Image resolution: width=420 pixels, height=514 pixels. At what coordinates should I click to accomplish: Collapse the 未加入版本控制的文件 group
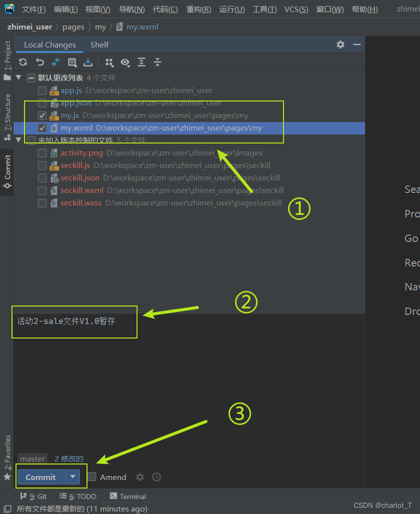pos(18,140)
